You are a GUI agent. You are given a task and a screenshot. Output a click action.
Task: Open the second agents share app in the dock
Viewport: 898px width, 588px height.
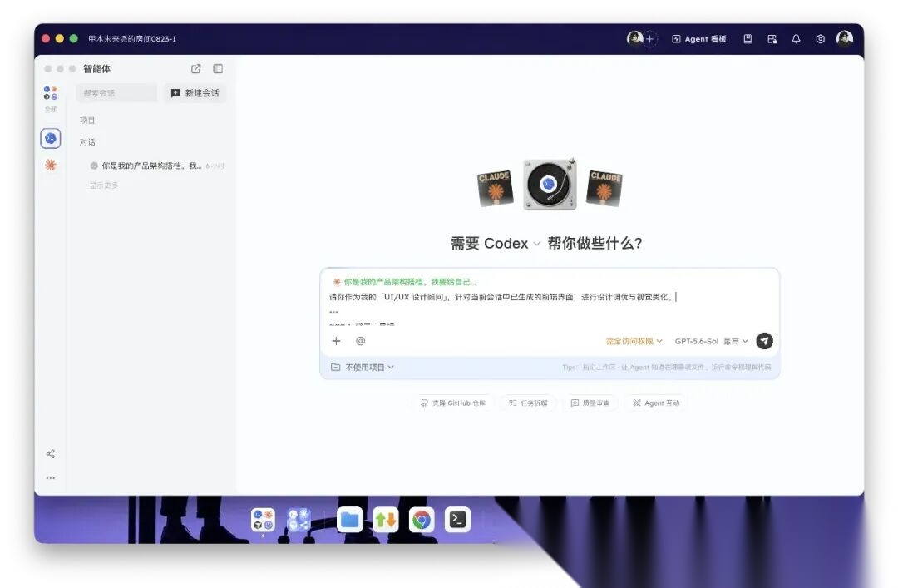click(299, 520)
